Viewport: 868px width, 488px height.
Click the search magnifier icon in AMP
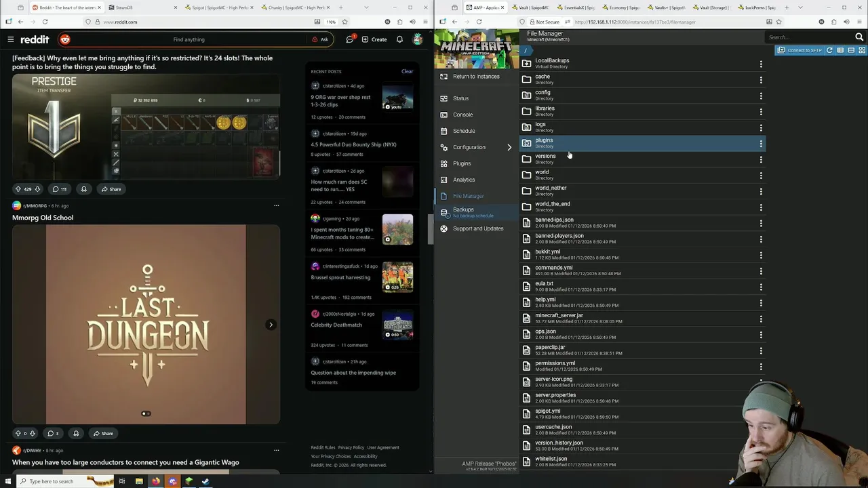(x=859, y=37)
